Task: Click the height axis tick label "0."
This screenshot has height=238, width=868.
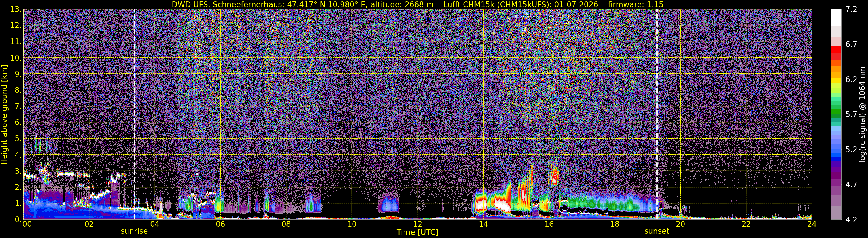Action: pyautogui.click(x=18, y=220)
